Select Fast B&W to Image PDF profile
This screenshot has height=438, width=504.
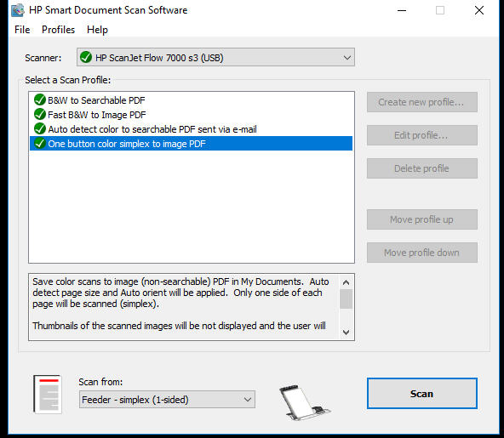tap(192, 115)
